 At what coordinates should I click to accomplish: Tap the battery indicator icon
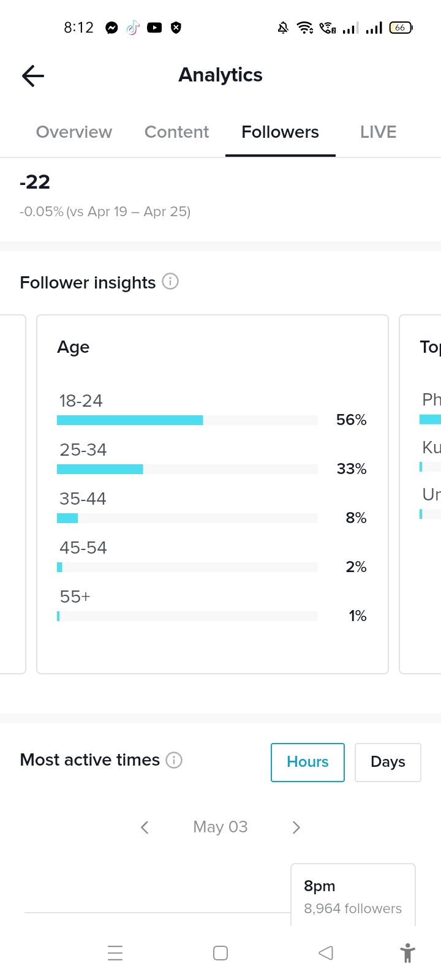pyautogui.click(x=401, y=28)
